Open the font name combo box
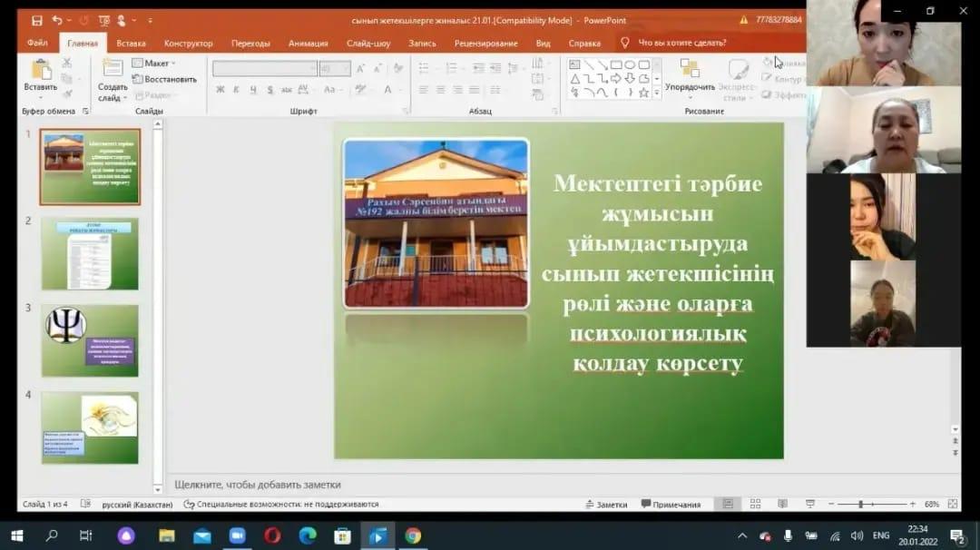 coord(264,68)
